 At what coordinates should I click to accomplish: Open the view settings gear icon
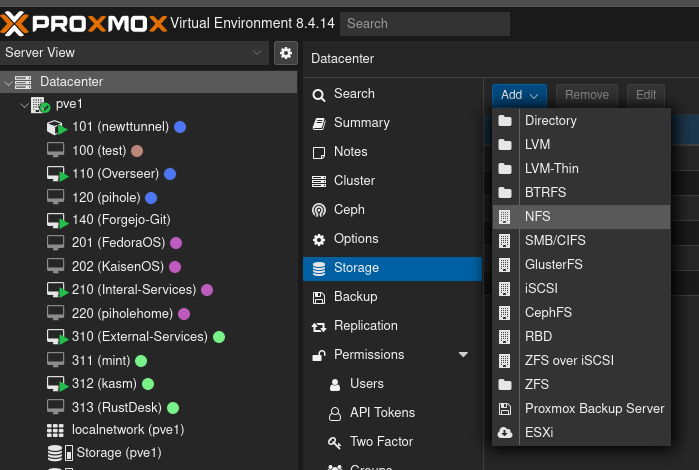tap(286, 53)
